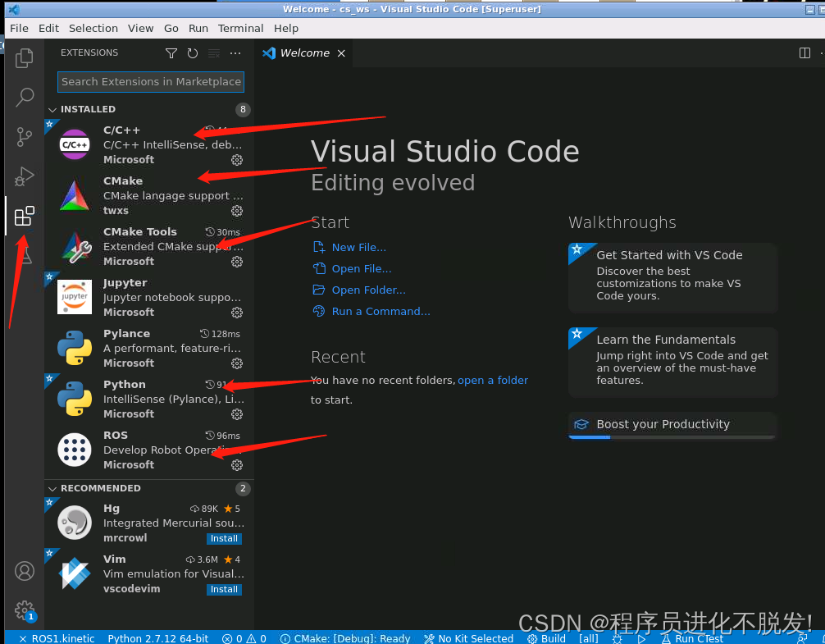Open Get Started with VS Code walkthrough
This screenshot has width=825, height=644.
[672, 277]
